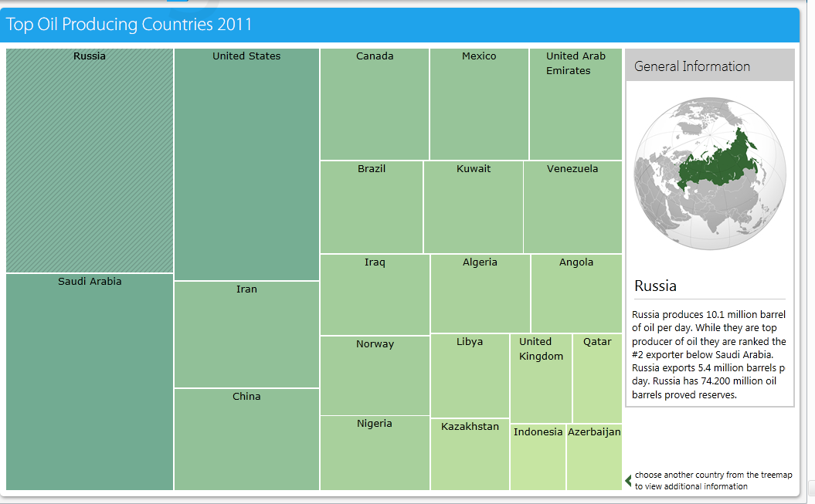Select the Saudi Arabia treemap tile
The height and width of the screenshot is (504, 815).
tap(90, 381)
